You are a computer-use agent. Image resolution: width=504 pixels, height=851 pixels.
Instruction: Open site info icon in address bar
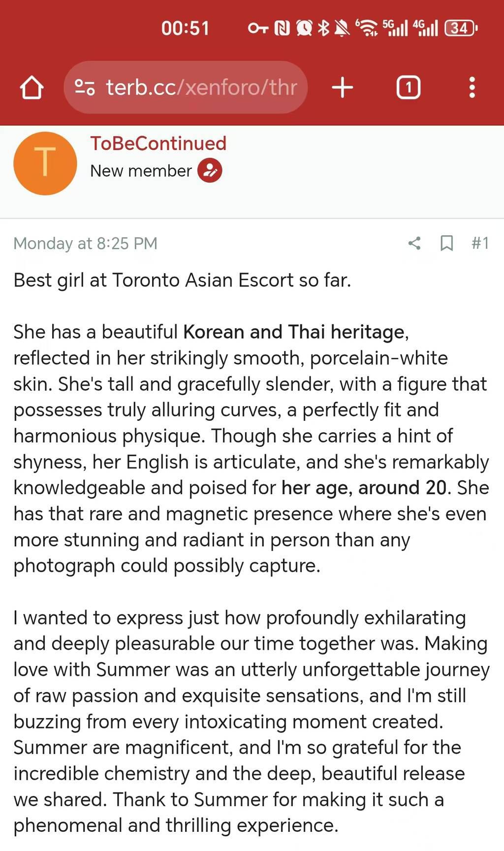click(84, 88)
